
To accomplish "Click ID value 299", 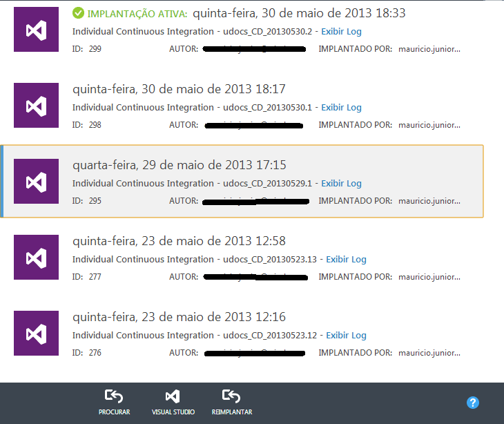I will click(x=95, y=49).
